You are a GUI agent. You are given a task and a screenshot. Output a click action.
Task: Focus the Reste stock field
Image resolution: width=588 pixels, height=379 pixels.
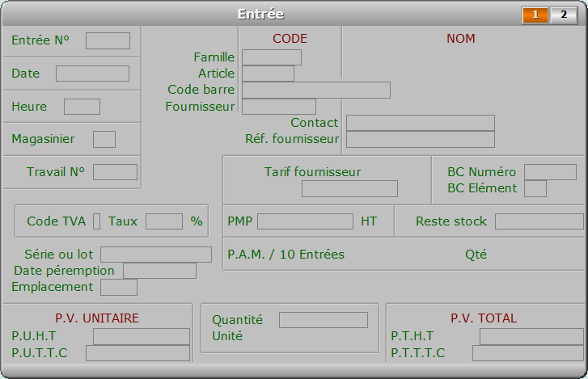(539, 221)
